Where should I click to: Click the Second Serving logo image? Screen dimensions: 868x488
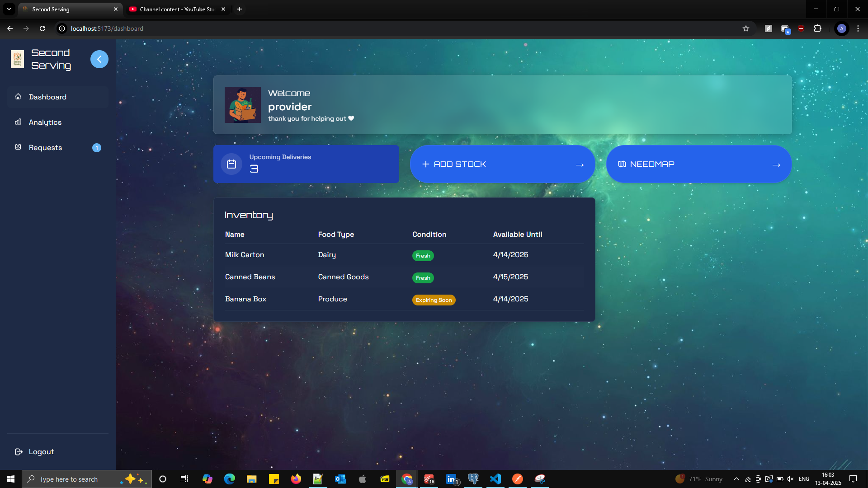pyautogui.click(x=17, y=59)
